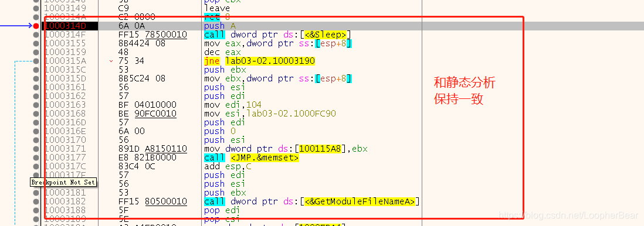Toggle breakpoint dot at address 10003177
This screenshot has width=644, height=226.
point(36,157)
